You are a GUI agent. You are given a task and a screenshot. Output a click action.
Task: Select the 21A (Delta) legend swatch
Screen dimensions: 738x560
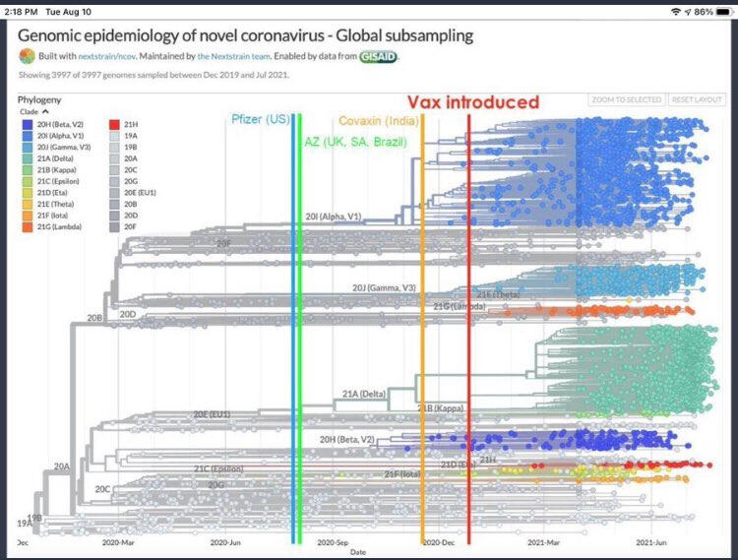27,158
